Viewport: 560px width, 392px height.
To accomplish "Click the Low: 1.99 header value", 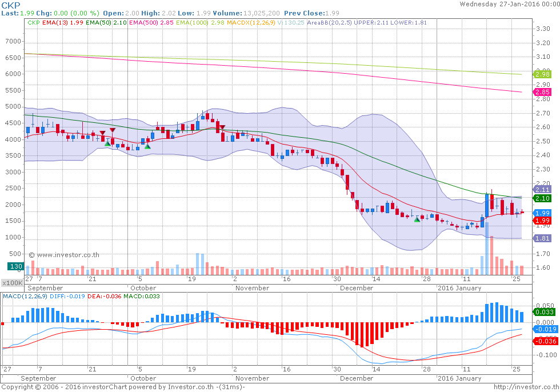I will tap(194, 13).
